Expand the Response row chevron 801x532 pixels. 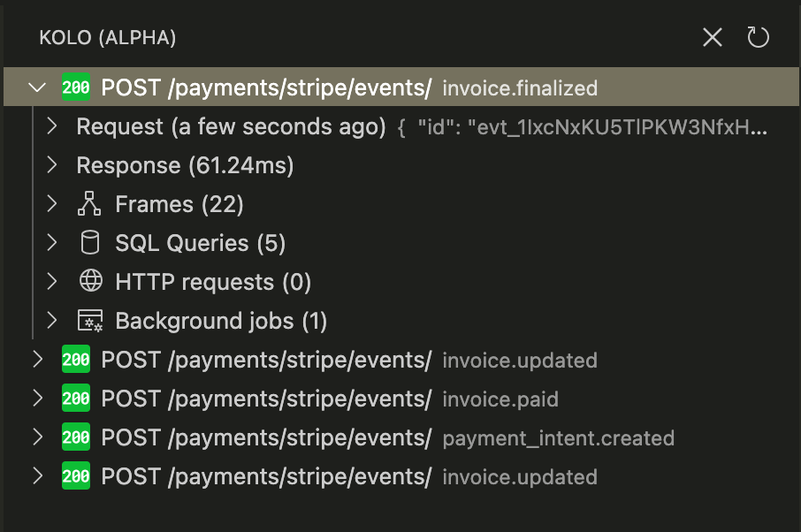click(x=52, y=165)
